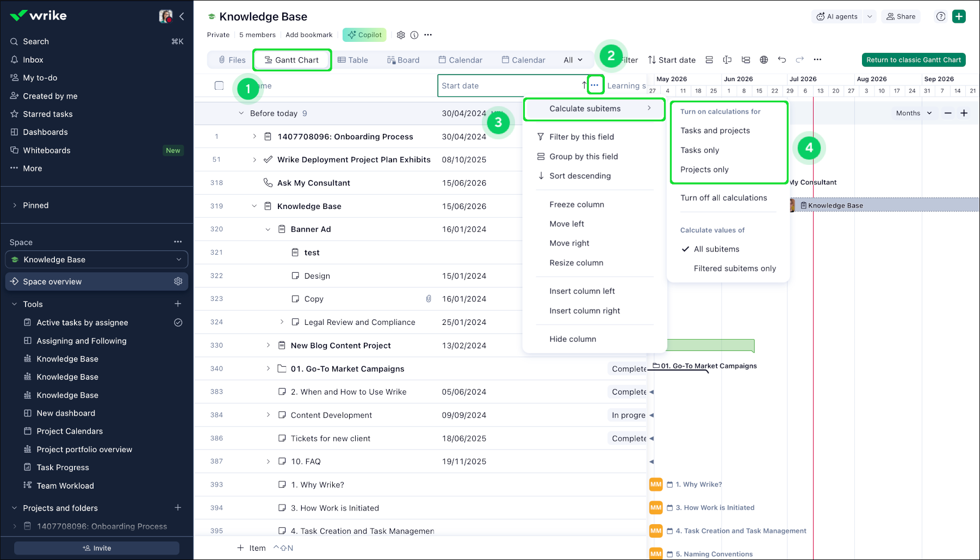Add item to Projects and folders
This screenshot has width=980, height=560.
click(x=178, y=508)
